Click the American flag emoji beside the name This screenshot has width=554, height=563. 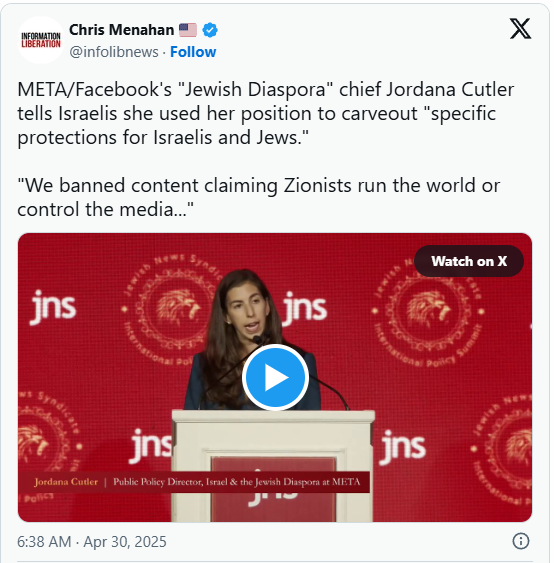point(188,30)
